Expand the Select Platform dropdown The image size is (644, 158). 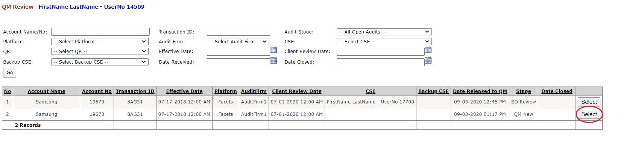click(x=100, y=42)
